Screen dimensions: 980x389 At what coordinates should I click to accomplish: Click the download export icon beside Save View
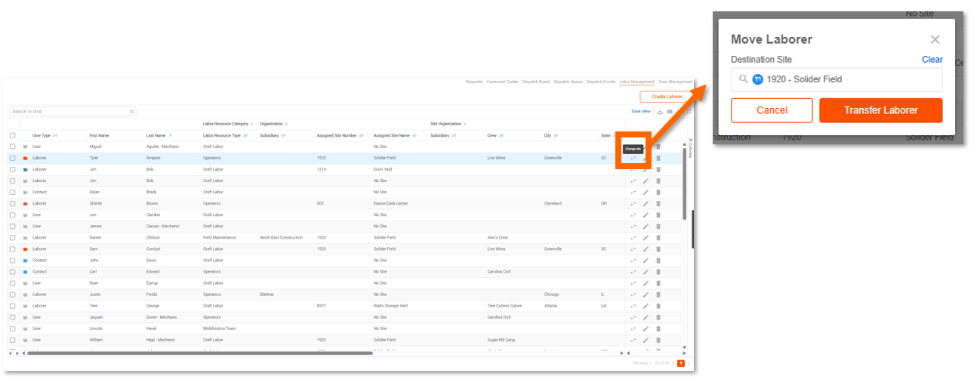pos(661,111)
